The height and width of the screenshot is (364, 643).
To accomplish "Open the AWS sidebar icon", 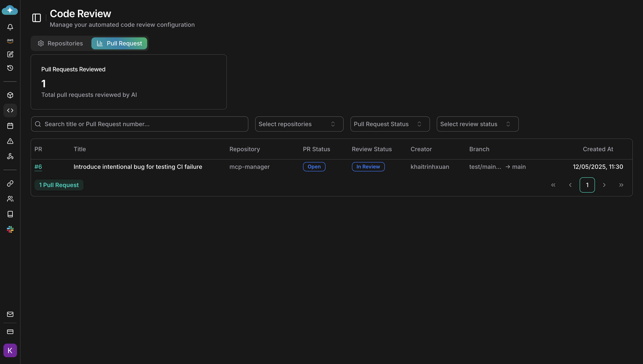I will point(10,41).
